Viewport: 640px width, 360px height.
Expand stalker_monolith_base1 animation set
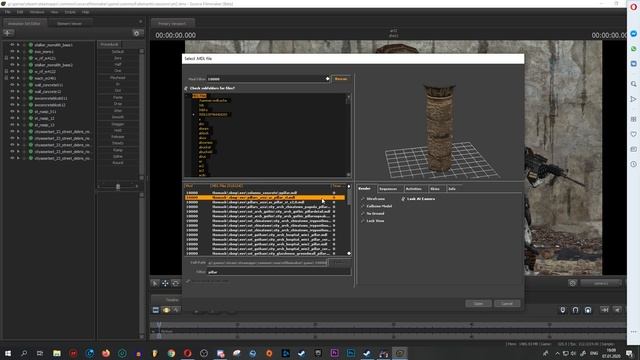tap(18, 45)
